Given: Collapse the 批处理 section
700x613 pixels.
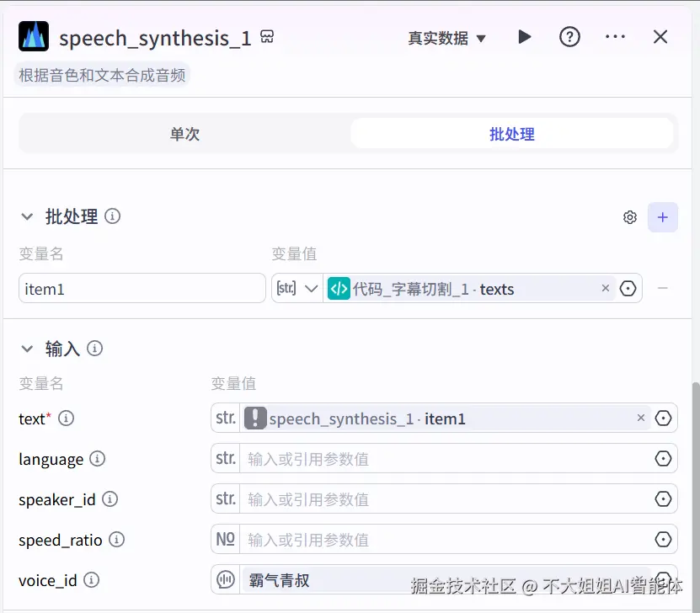Looking at the screenshot, I should [x=26, y=216].
